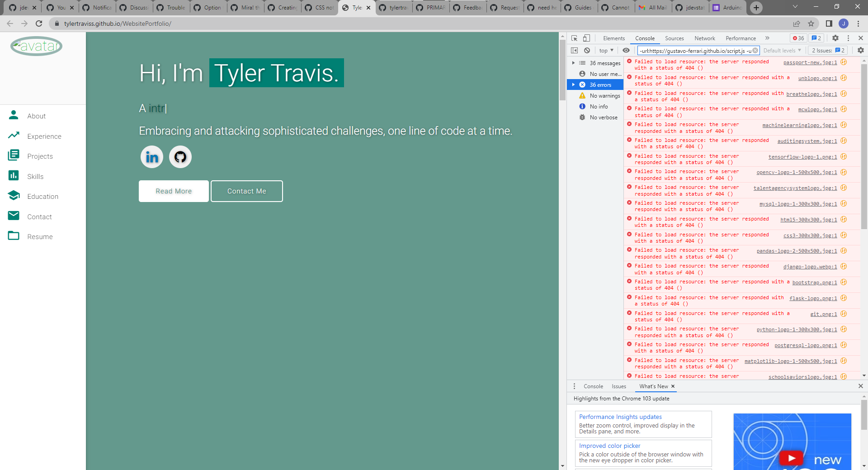Viewport: 868px width, 470px height.
Task: Expand the 36 messages group
Action: (x=573, y=63)
